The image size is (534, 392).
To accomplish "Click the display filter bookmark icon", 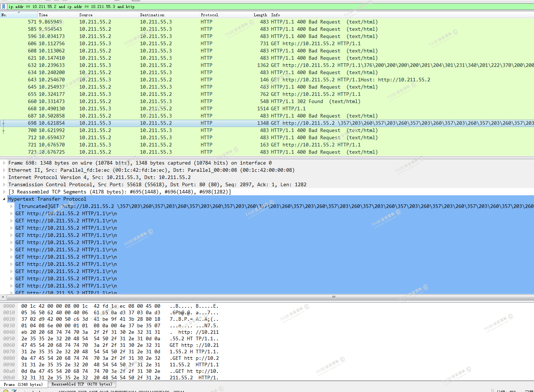I will tap(4, 6).
